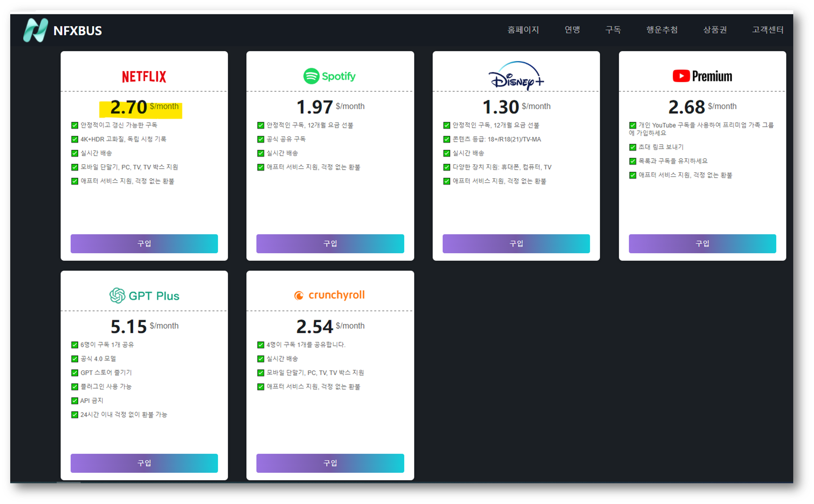Image resolution: width=814 pixels, height=504 pixels.
Task: Click checkmark beside 플러그인 사용 가능
Action: click(x=74, y=387)
